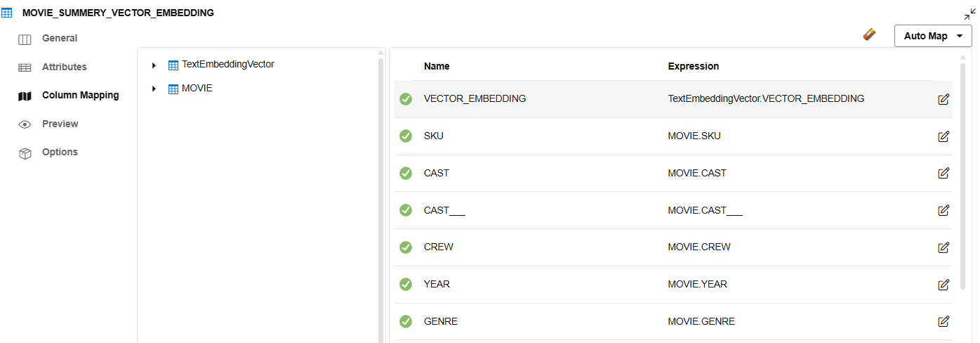
Task: Open editor for CAST expression
Action: click(x=943, y=173)
